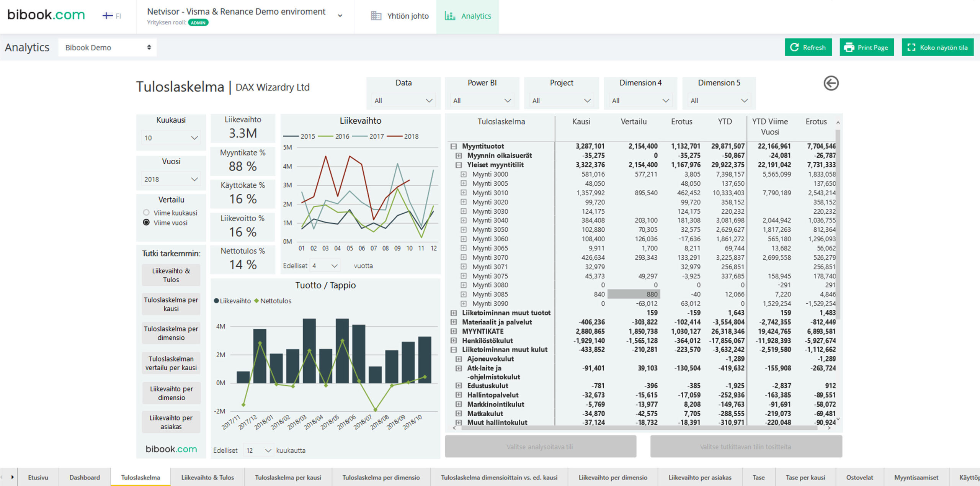Click the back arrow circle icon
The image size is (980, 486).
[x=831, y=83]
